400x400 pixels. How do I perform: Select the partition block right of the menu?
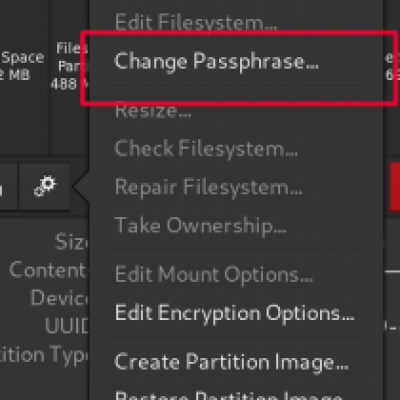pyautogui.click(x=392, y=78)
